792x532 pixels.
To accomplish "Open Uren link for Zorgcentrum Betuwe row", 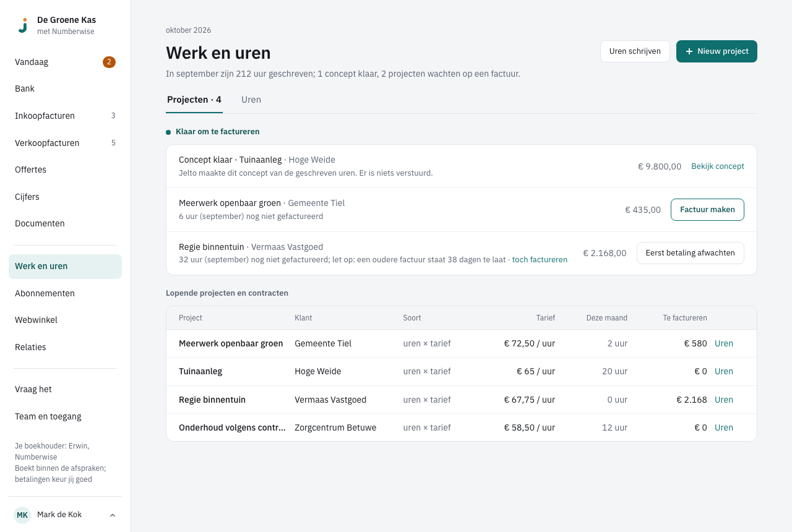I will click(724, 427).
